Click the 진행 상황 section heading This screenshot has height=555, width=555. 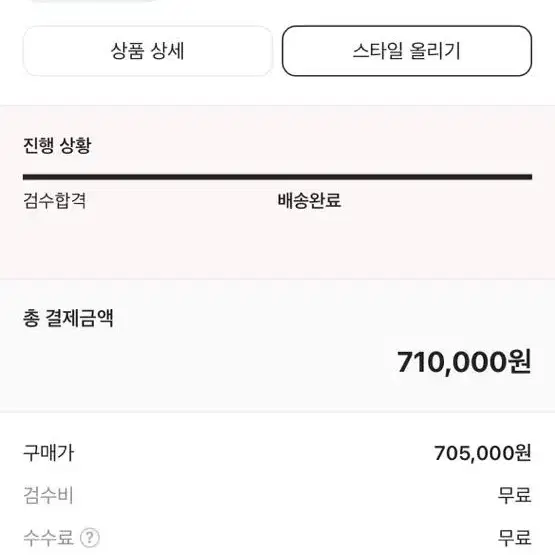(x=57, y=145)
